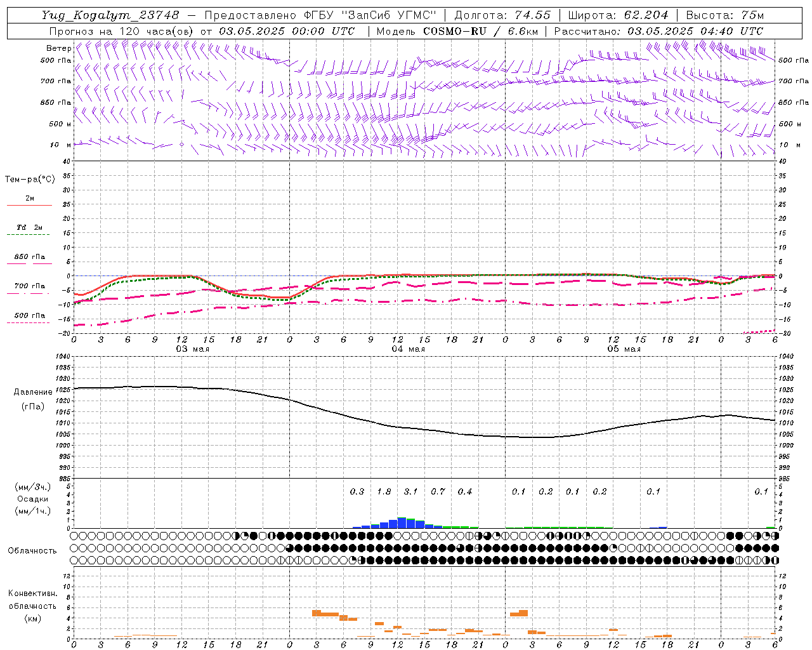Viewport: 812px width, 650px height.
Task: Click the 0.7 precipitation total value
Action: [438, 491]
